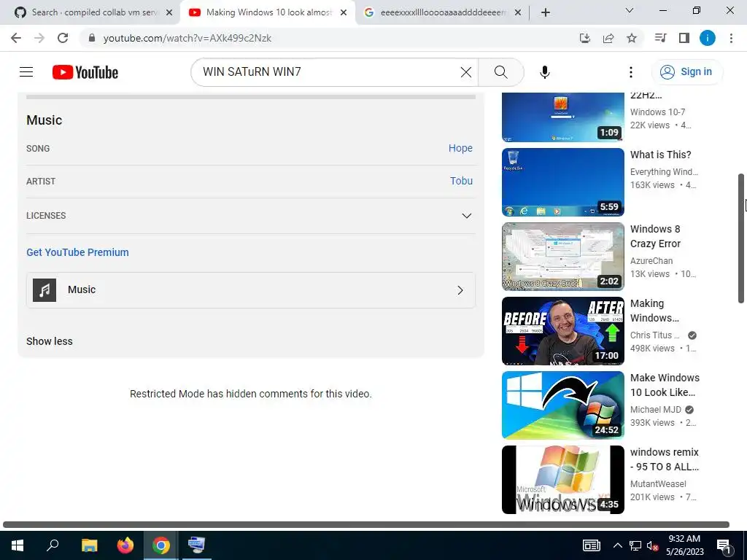747x560 pixels.
Task: Click vertical page scrollbar thumb
Action: point(741,238)
